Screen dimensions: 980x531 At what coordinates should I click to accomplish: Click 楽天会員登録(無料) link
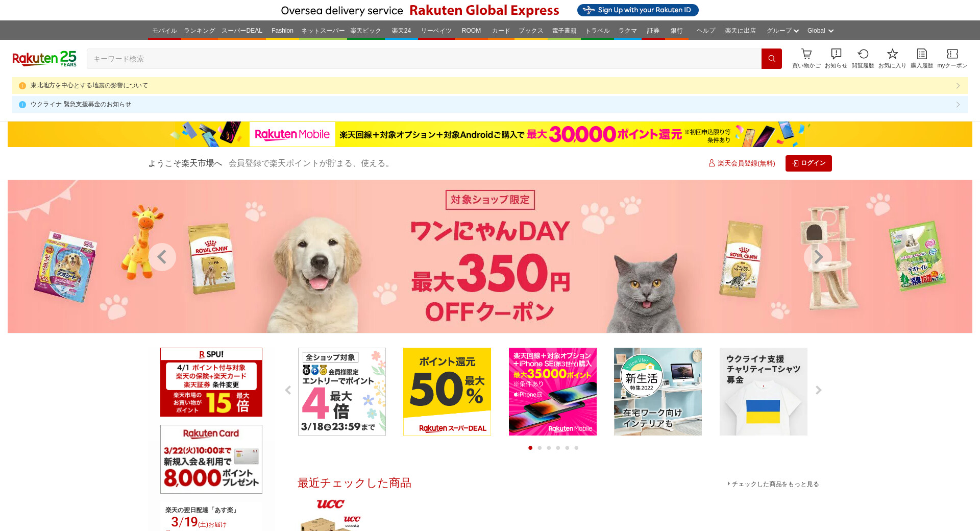pyautogui.click(x=742, y=163)
